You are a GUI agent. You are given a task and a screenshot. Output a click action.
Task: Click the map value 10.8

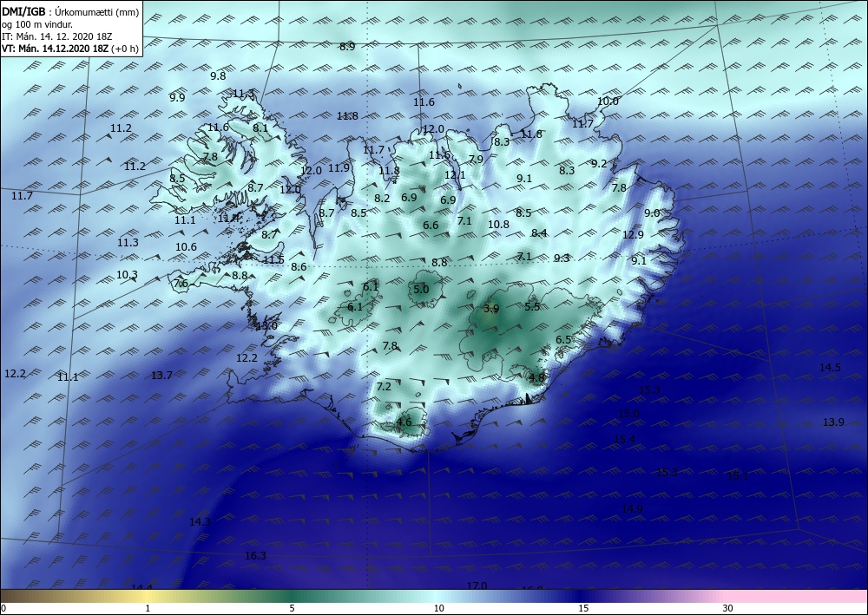(499, 225)
